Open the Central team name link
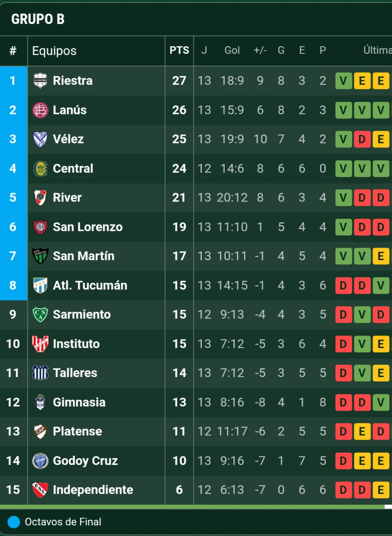 73,169
